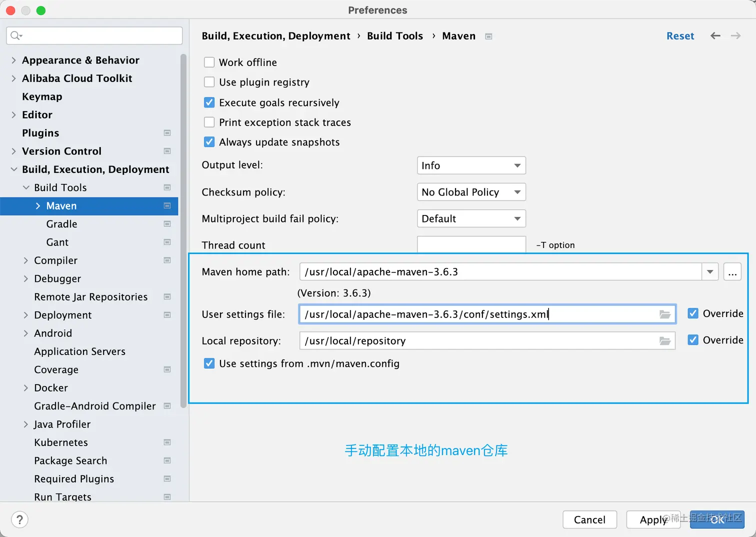The width and height of the screenshot is (756, 537).
Task: Confirm with the OK button
Action: [x=717, y=520]
